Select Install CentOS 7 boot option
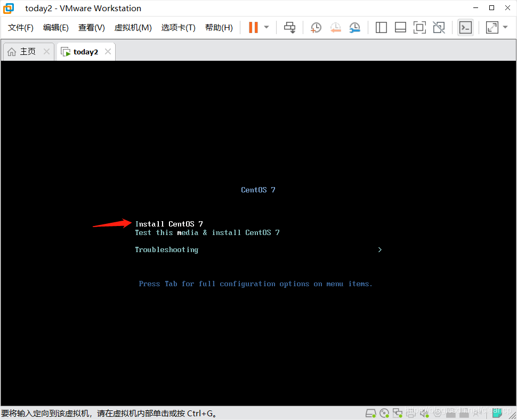Image resolution: width=517 pixels, height=420 pixels. click(x=169, y=224)
